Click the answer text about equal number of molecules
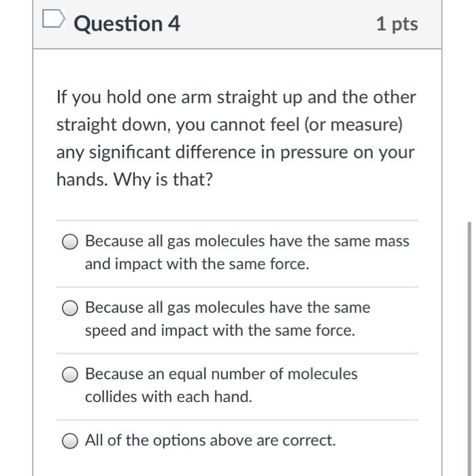475x476 pixels. tap(220, 374)
